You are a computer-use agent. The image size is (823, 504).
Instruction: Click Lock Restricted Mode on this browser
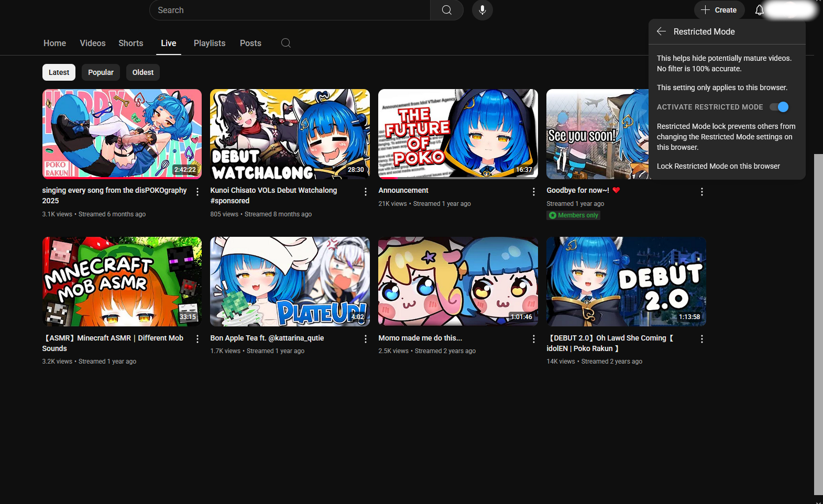[x=718, y=166]
